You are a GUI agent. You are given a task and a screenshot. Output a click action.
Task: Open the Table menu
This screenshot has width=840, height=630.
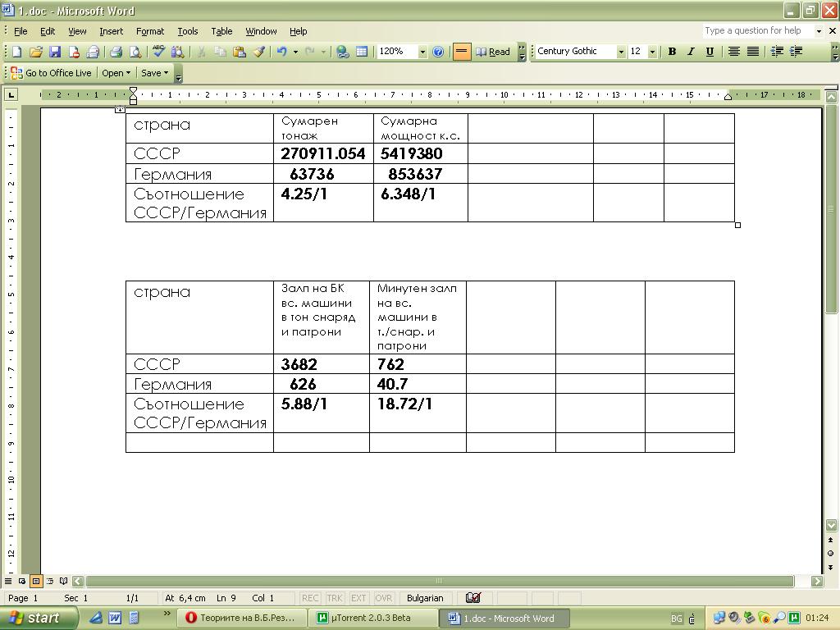(221, 31)
